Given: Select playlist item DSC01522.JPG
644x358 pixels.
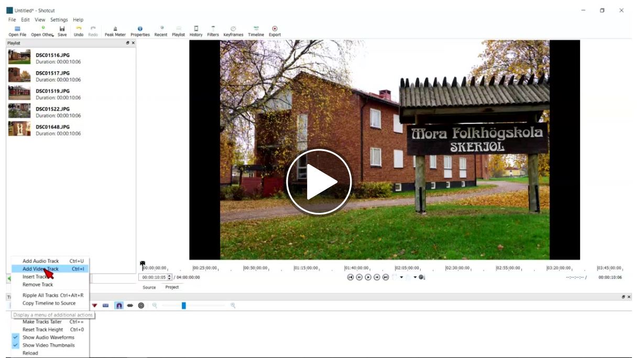Looking at the screenshot, I should (71, 112).
